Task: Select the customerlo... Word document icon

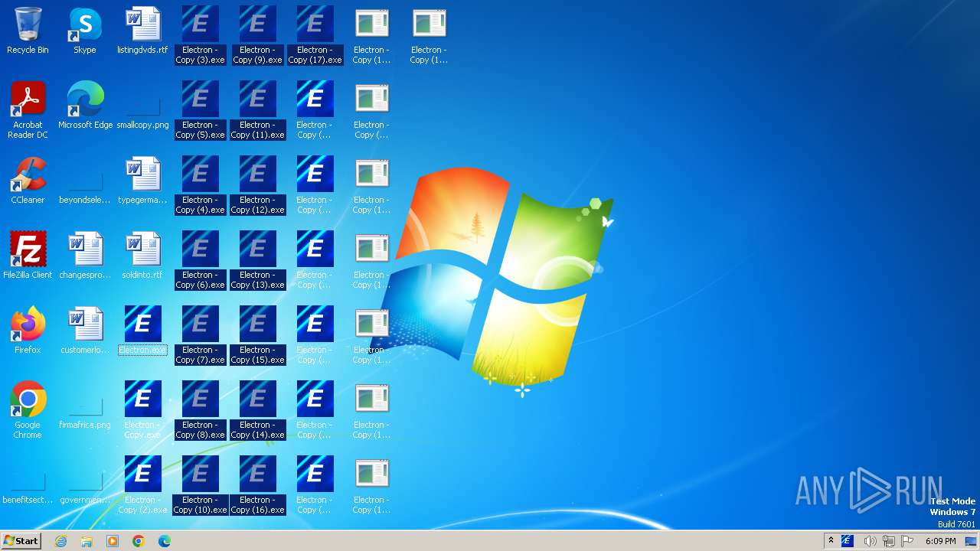Action: tap(85, 331)
